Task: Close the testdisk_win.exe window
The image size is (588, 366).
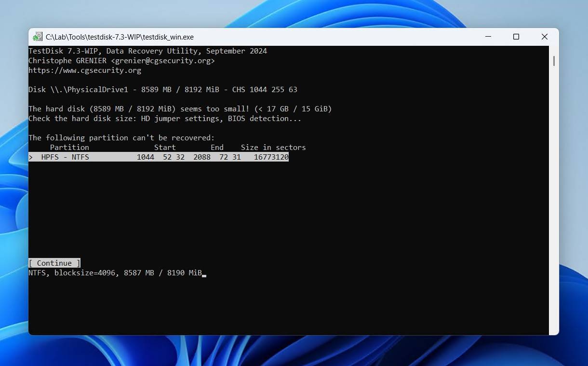Action: coord(544,37)
